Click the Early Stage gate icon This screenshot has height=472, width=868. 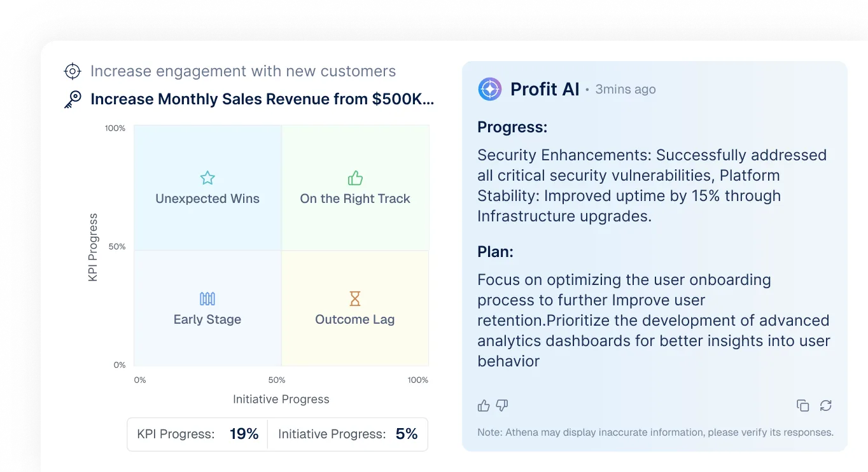(x=207, y=299)
